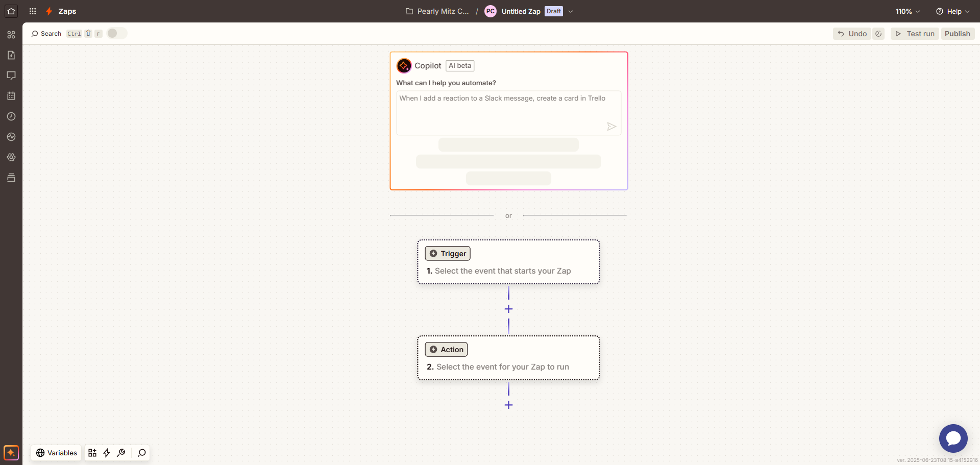The height and width of the screenshot is (465, 980).
Task: Select the wrench tools icon in bottom toolbar
Action: (x=121, y=453)
